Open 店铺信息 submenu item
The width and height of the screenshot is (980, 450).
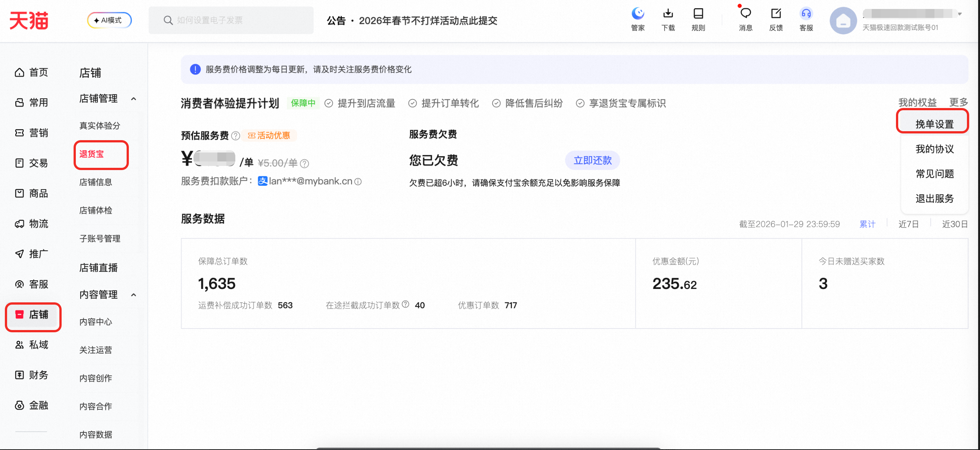[x=96, y=182]
